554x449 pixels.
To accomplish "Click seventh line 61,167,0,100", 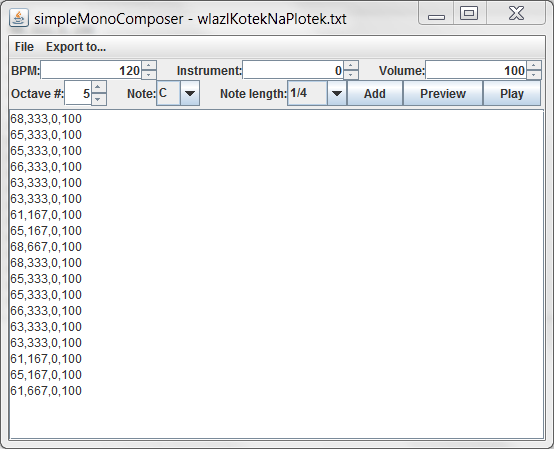I will pos(46,215).
